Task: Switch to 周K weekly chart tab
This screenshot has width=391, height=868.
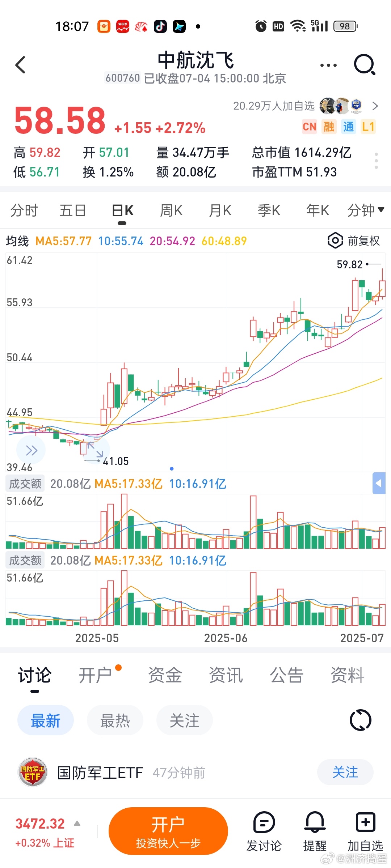Action: click(x=171, y=210)
